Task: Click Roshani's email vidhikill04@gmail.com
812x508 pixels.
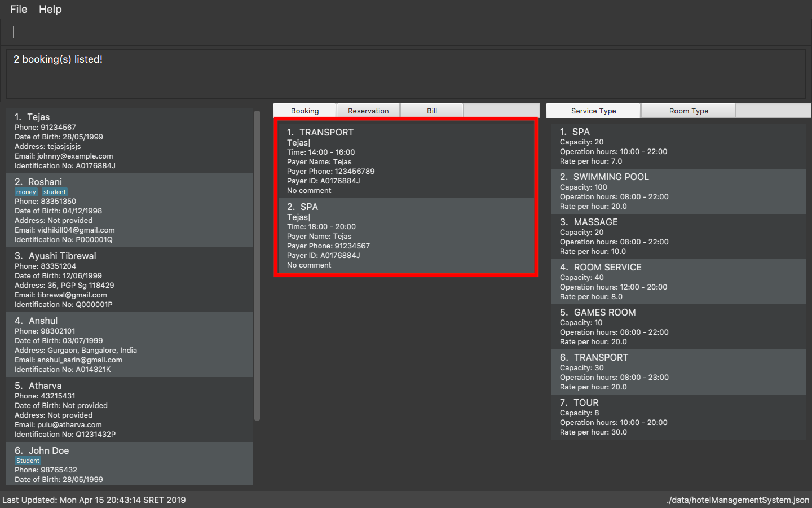Action: click(x=65, y=230)
